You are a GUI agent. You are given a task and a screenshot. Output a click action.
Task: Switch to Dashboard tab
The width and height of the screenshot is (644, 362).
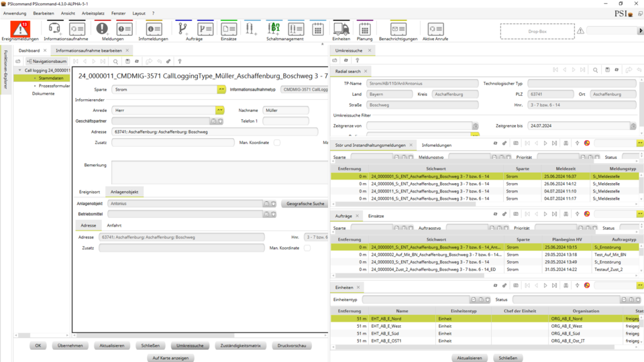click(29, 50)
